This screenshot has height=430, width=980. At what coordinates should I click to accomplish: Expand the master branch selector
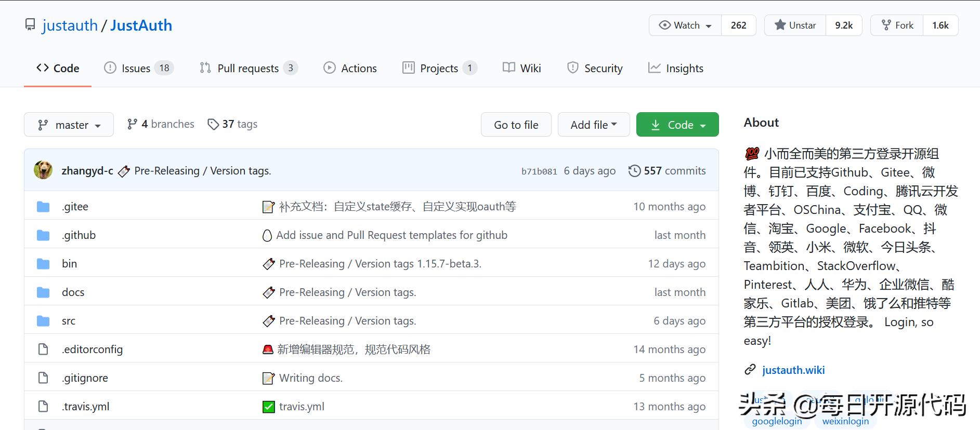[69, 125]
